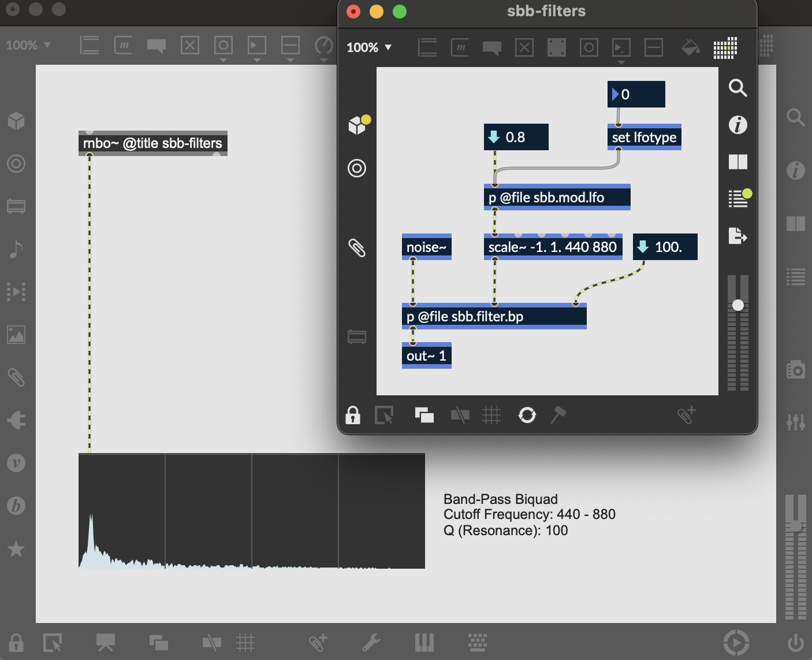Click the spectrum display in main patcher
The image size is (812, 660).
click(252, 511)
